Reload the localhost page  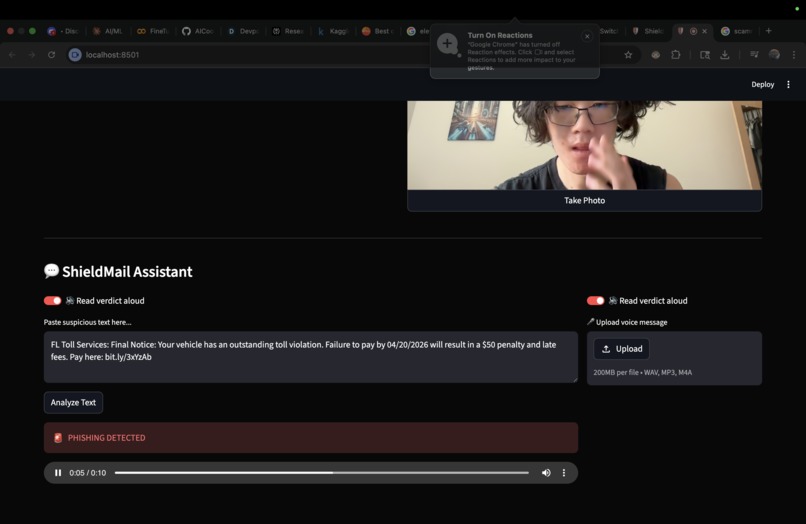51,55
